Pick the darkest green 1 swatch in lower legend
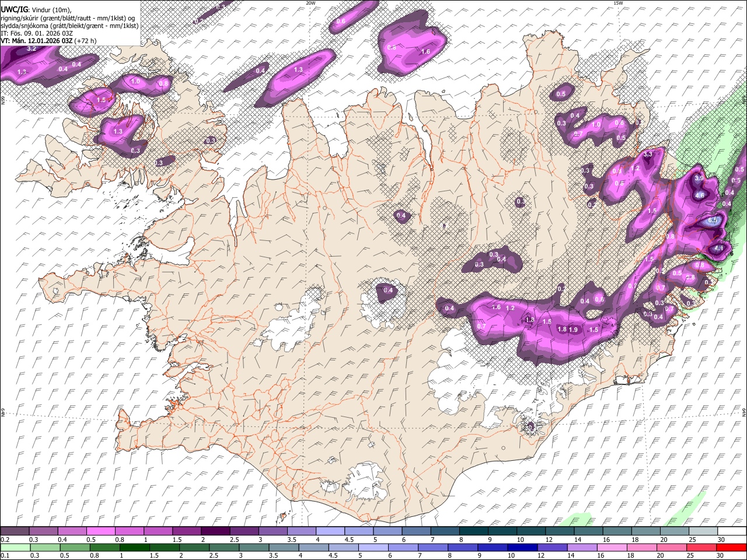Image resolution: width=747 pixels, height=560 pixels. 135,547
